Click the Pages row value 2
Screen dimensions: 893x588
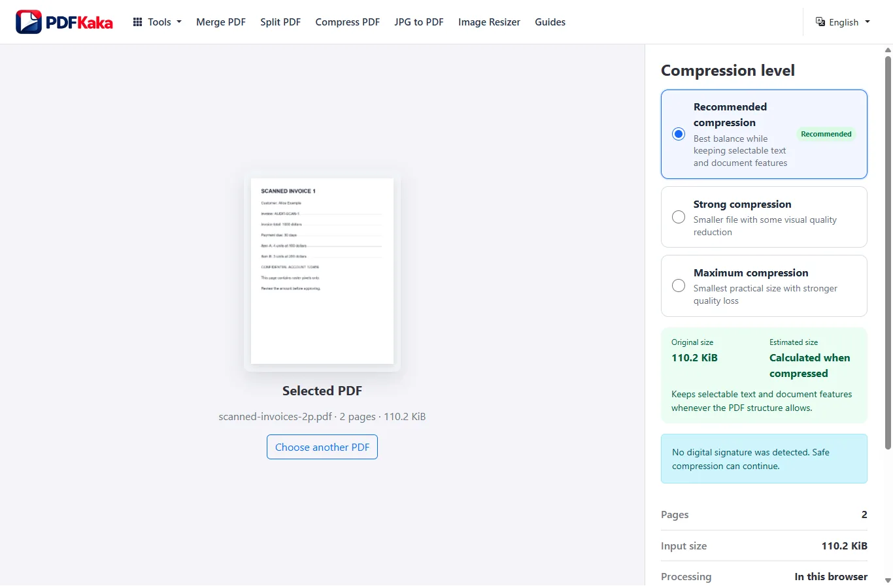[x=864, y=515]
